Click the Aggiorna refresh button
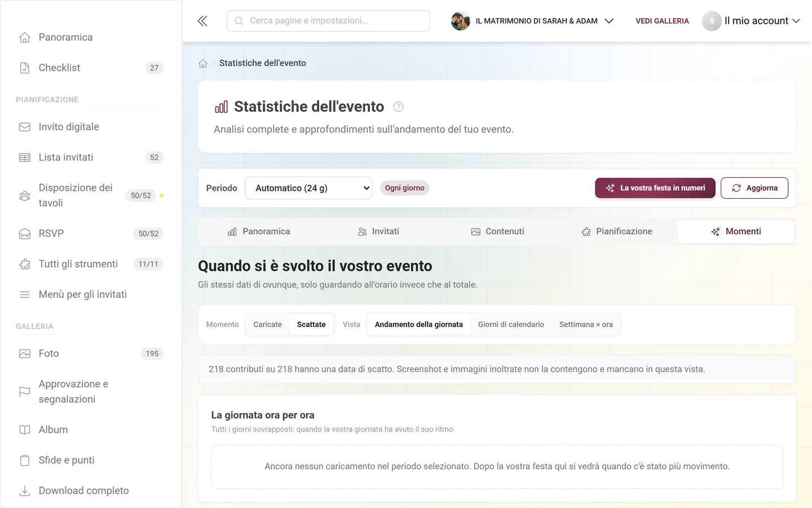This screenshot has width=812, height=508. coord(754,188)
